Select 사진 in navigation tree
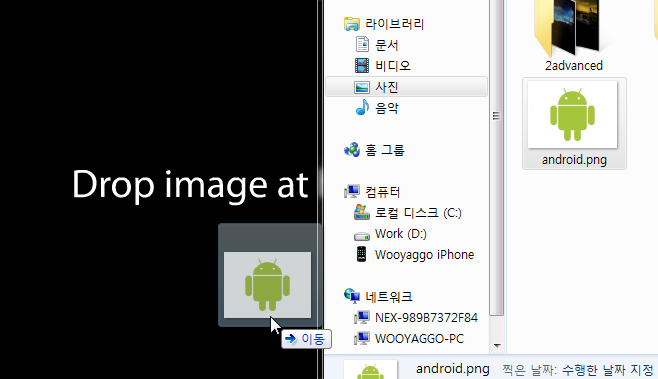The width and height of the screenshot is (658, 379). click(386, 87)
